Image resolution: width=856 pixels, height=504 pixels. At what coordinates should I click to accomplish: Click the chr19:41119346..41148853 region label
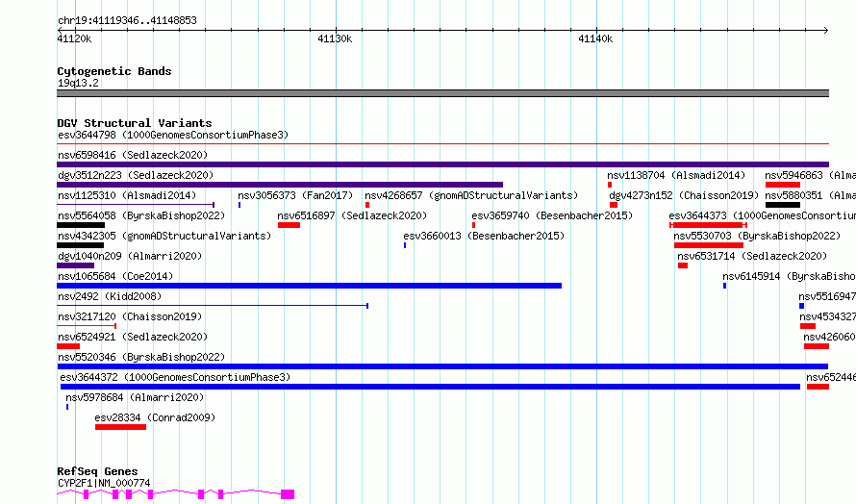[127, 21]
